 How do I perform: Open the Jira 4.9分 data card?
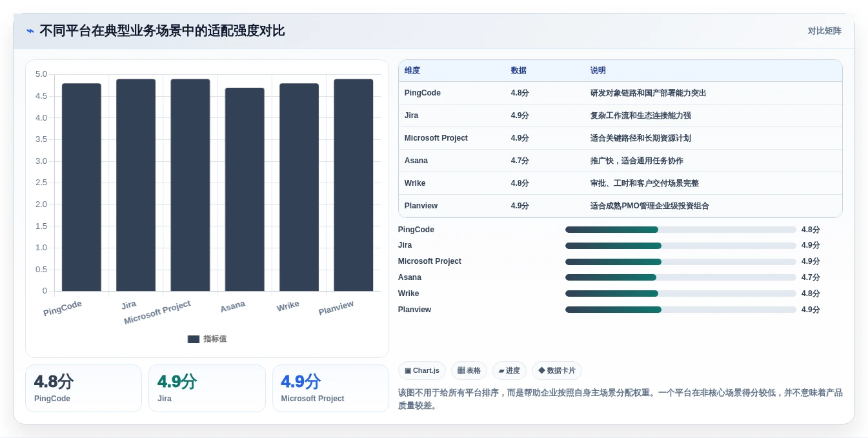tap(207, 388)
